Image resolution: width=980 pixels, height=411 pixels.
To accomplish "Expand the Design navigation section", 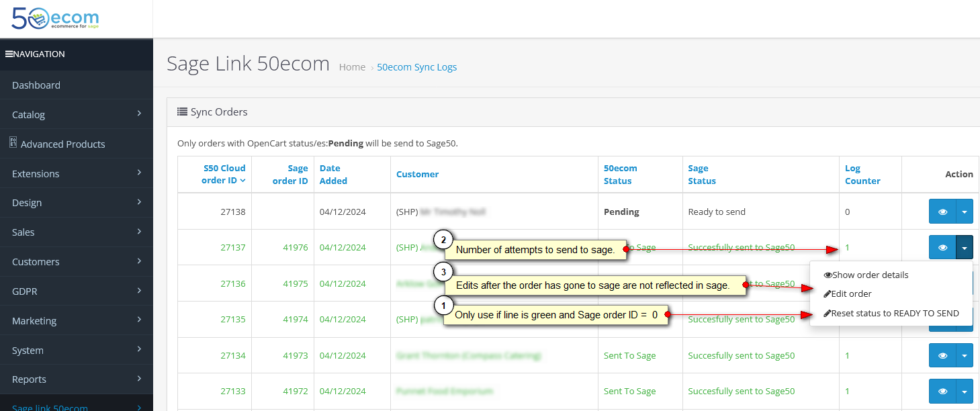I will (77, 202).
